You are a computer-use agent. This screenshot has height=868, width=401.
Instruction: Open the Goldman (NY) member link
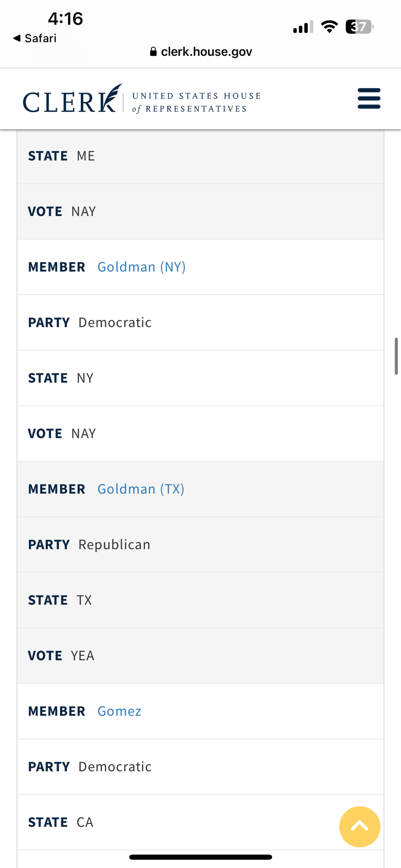(141, 267)
